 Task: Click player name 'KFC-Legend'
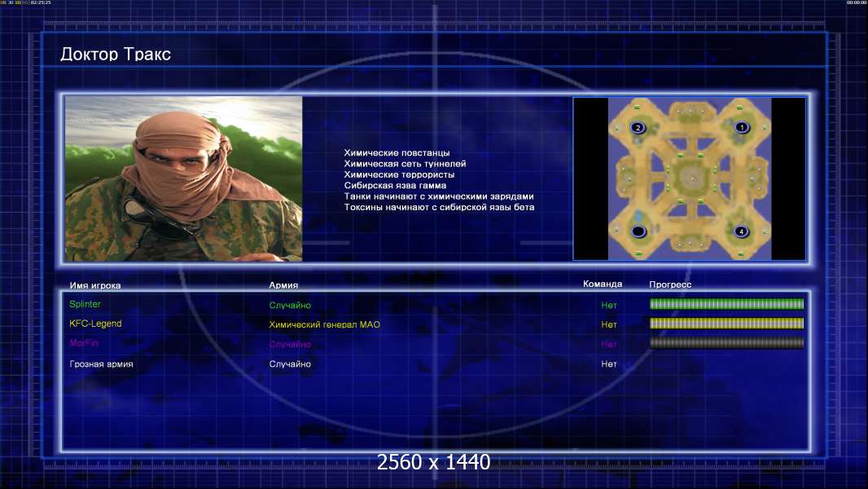[x=95, y=324]
